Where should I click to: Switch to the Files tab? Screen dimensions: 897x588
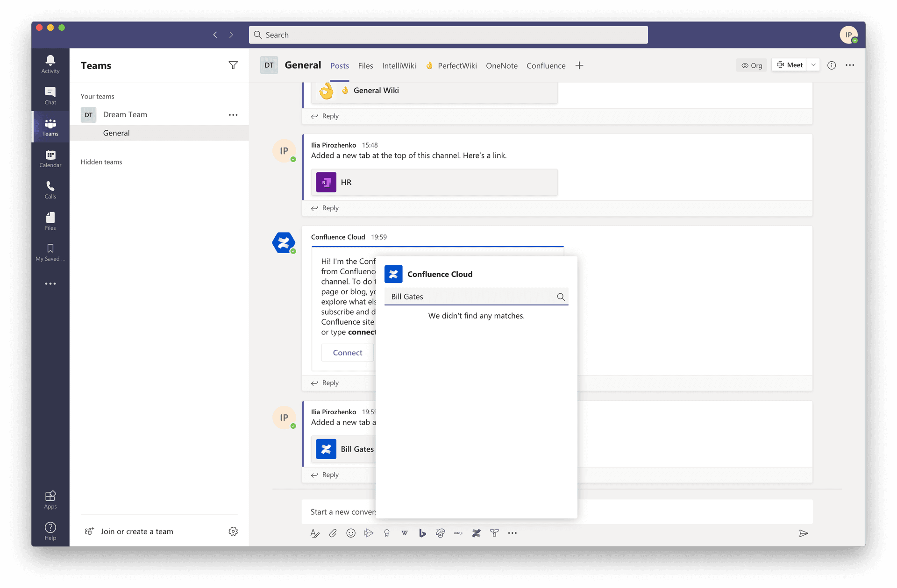365,65
